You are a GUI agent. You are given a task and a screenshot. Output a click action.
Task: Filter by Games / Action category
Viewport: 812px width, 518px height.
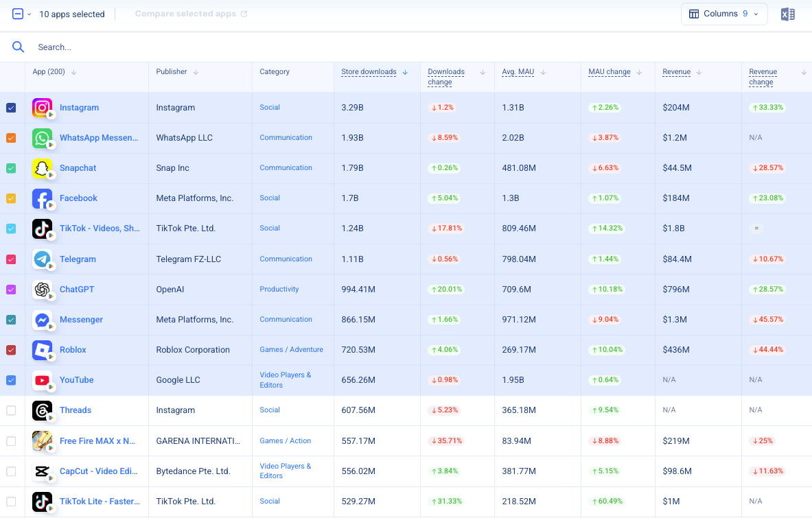point(286,441)
